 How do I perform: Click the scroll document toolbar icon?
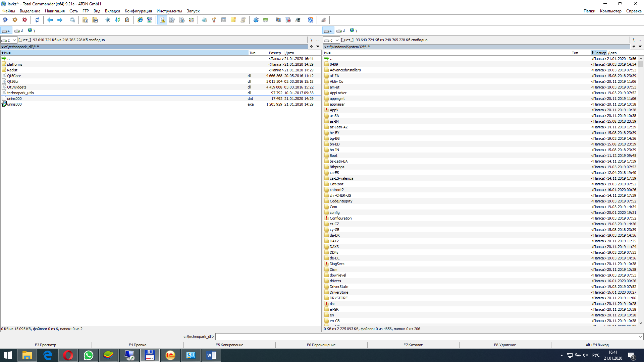point(243,20)
